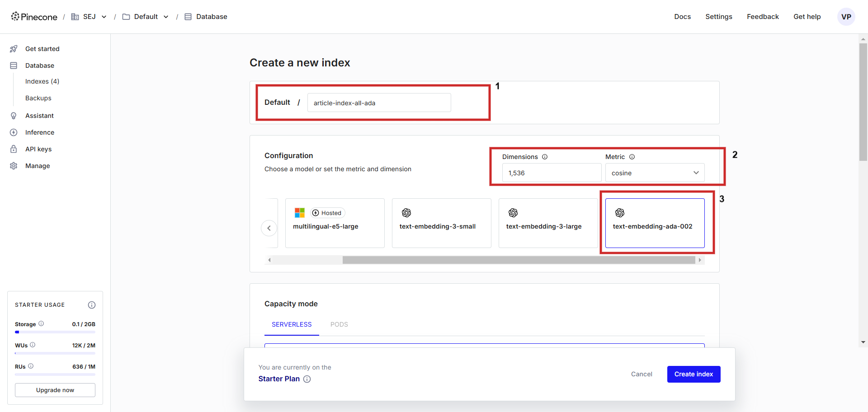Select the multilingual-e5-large hosted model
This screenshot has height=412, width=868.
(x=335, y=223)
